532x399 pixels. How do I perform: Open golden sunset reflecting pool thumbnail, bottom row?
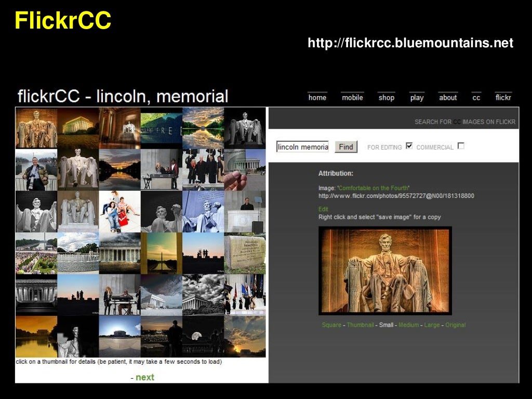36,337
